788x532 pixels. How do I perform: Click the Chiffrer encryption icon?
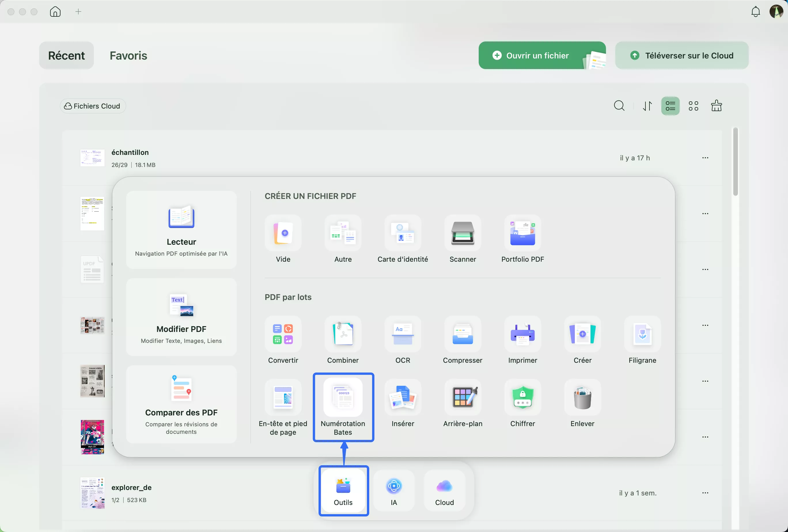point(522,398)
